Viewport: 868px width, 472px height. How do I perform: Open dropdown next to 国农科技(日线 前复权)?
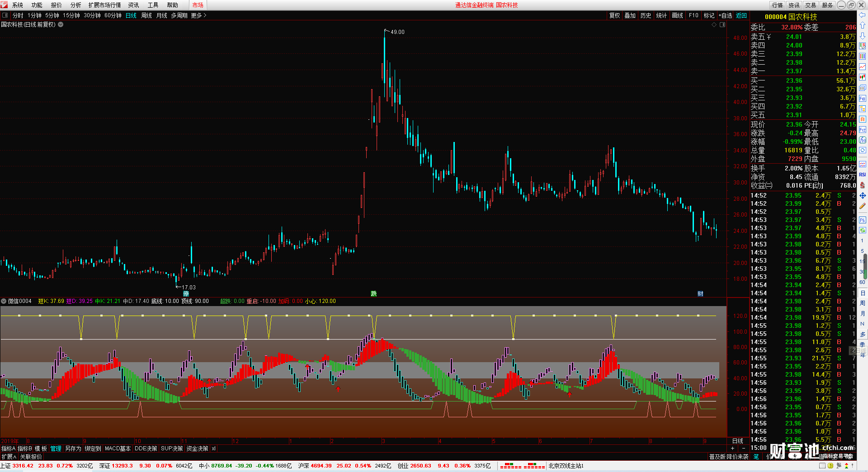click(x=61, y=24)
